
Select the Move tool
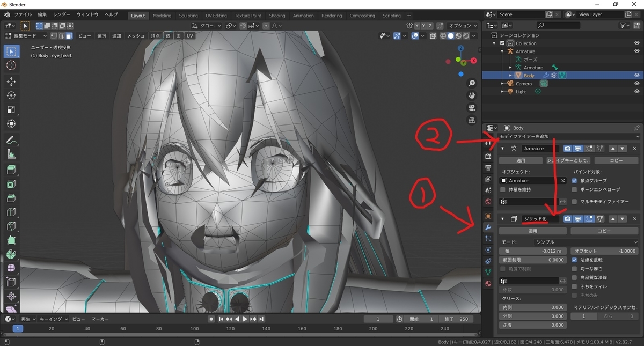(11, 82)
